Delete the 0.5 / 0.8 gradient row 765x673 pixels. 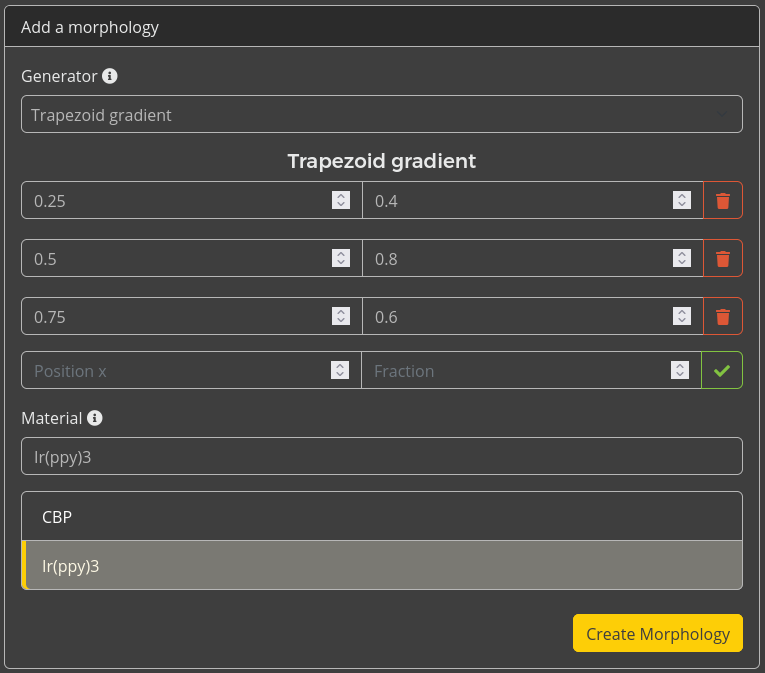pos(722,259)
